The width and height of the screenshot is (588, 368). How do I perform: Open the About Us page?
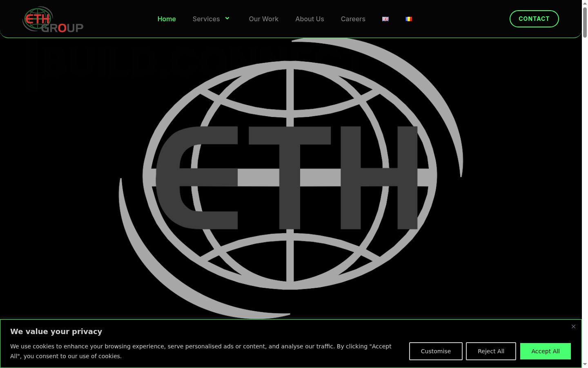click(x=310, y=19)
